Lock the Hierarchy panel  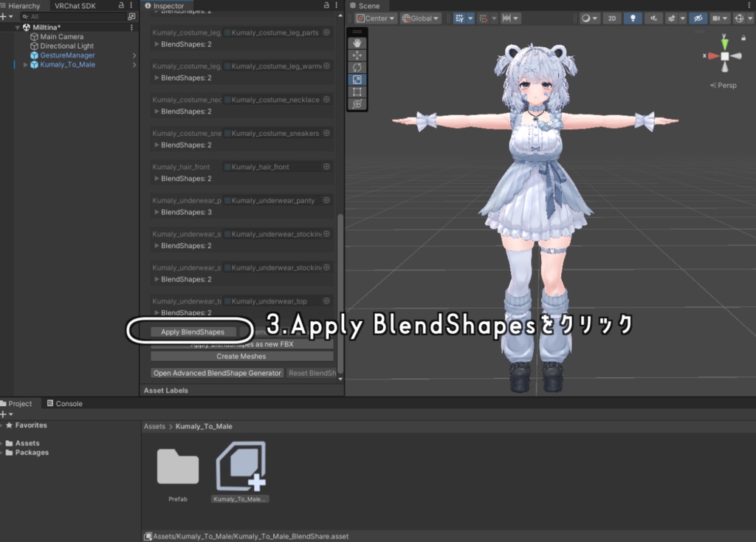[x=122, y=5]
